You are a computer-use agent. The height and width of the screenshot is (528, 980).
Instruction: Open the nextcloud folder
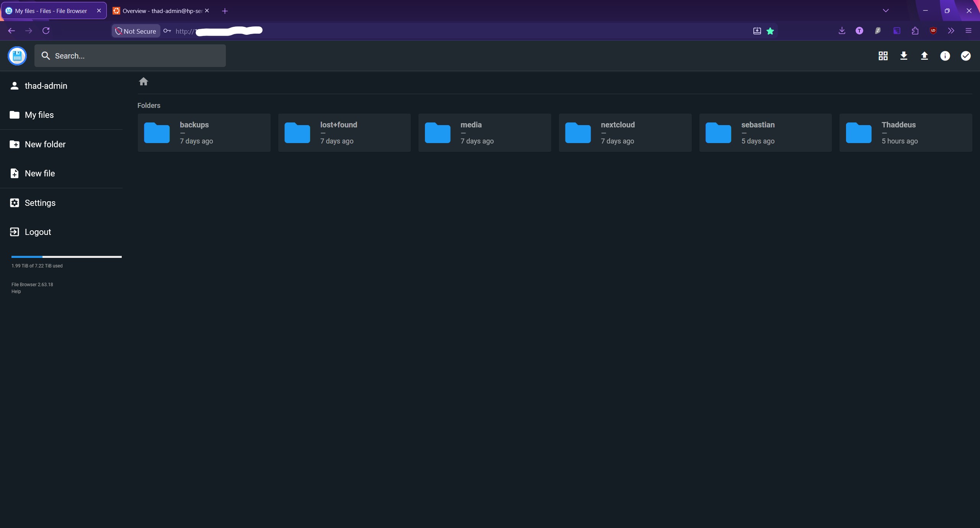point(625,133)
